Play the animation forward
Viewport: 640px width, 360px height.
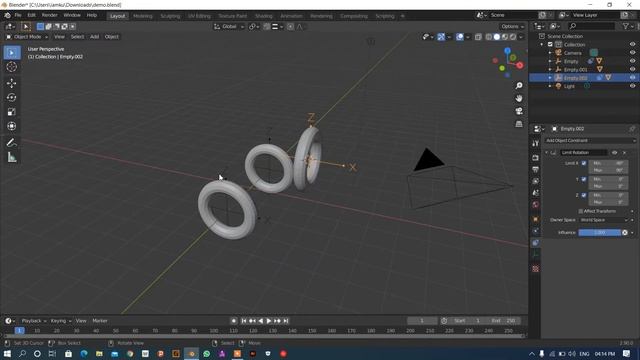[x=269, y=321]
